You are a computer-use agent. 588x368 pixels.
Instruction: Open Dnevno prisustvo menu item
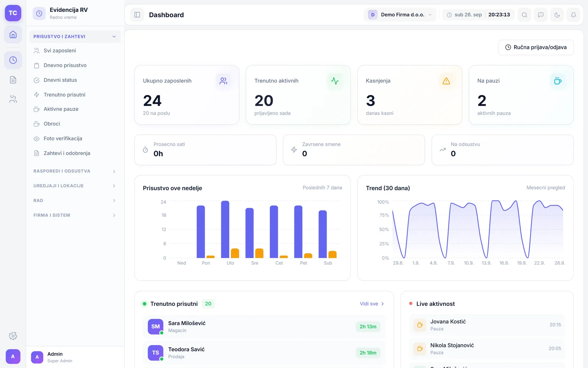click(x=75, y=65)
